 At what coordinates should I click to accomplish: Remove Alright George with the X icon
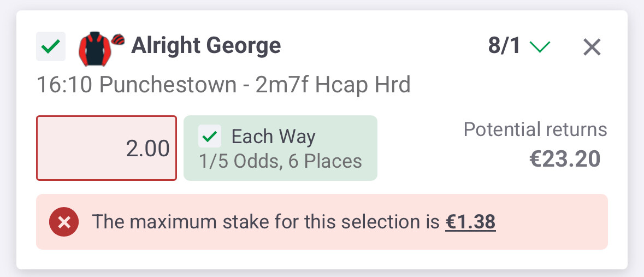click(x=592, y=48)
